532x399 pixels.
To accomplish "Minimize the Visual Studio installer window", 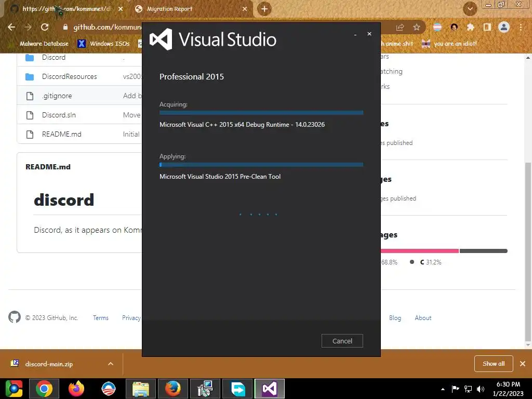I will [x=355, y=34].
